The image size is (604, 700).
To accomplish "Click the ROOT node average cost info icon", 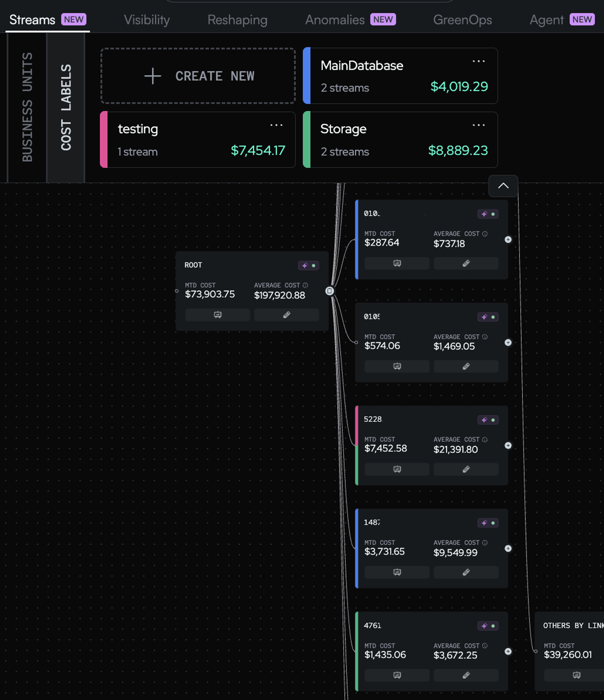I will point(305,285).
